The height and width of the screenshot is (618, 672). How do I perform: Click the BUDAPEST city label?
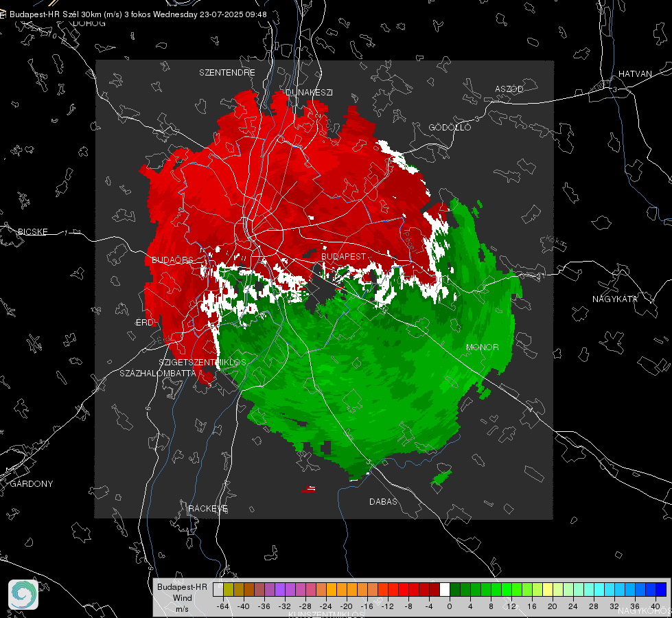pyautogui.click(x=344, y=256)
